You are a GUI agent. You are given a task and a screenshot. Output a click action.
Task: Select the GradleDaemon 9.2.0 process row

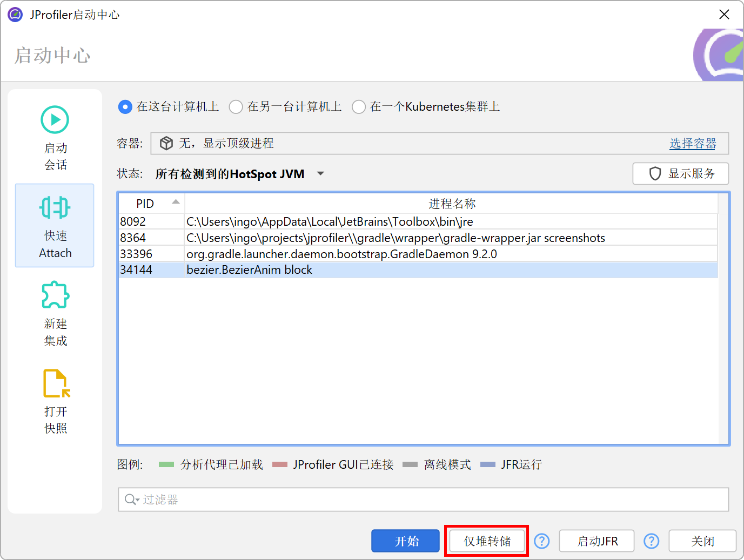click(418, 254)
